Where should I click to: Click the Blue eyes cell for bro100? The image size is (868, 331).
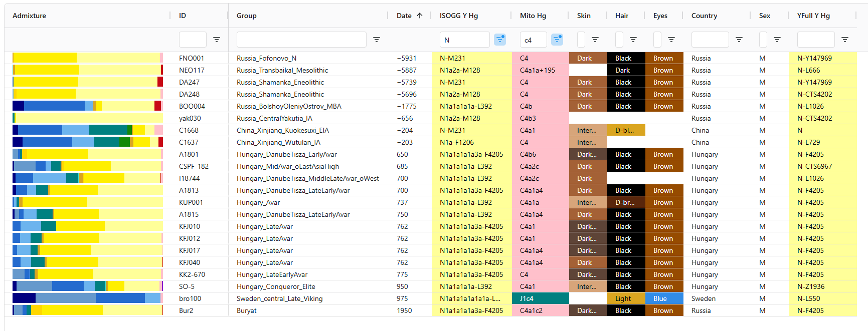664,298
